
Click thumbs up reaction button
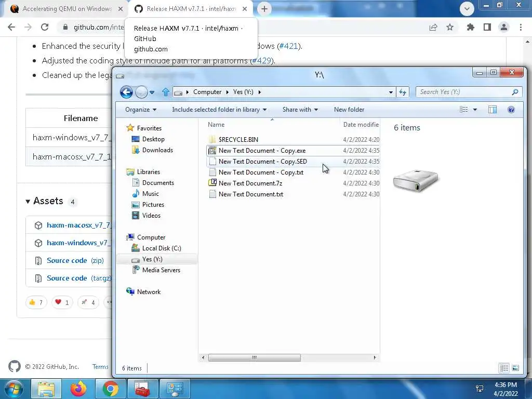click(36, 302)
